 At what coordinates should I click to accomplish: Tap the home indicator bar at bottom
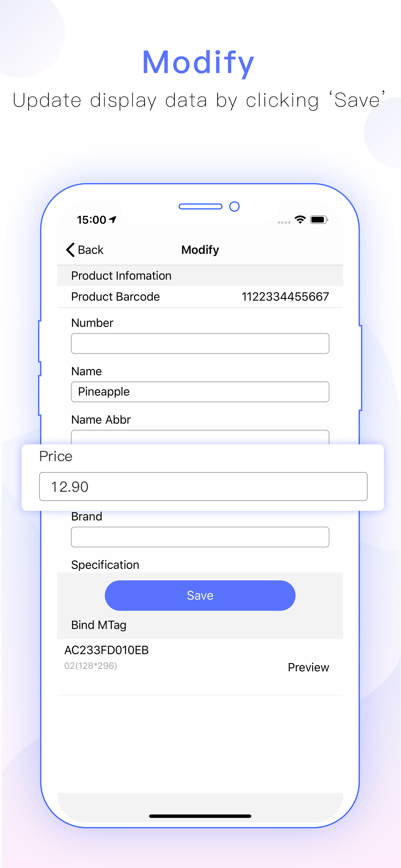pyautogui.click(x=200, y=816)
